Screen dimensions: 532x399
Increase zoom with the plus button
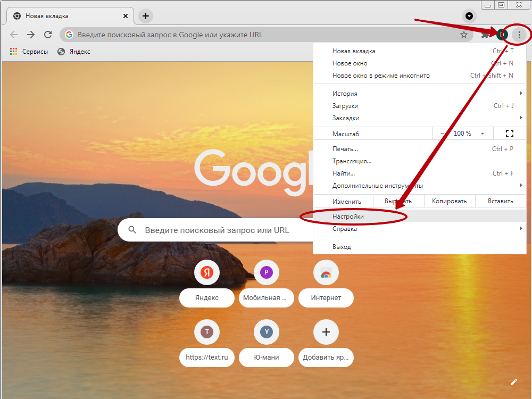click(483, 134)
